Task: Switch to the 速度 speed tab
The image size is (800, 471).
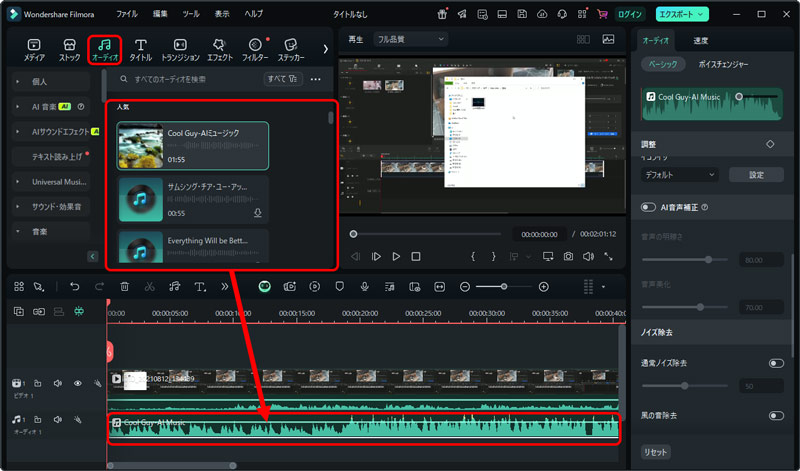Action: pos(701,40)
